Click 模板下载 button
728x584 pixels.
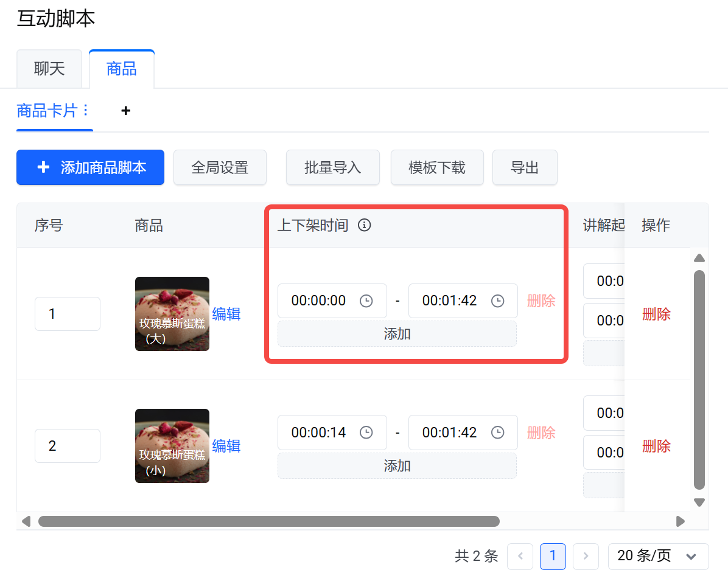coord(437,167)
